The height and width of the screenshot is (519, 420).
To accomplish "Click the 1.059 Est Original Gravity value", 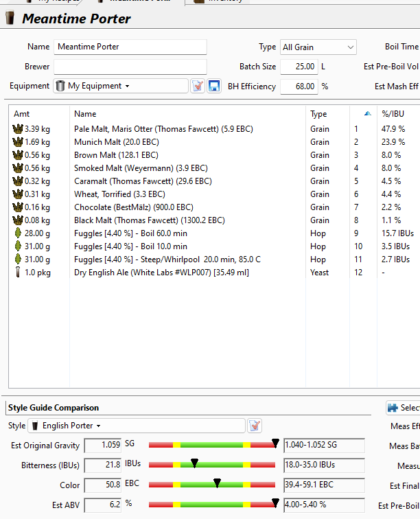I will point(103,445).
